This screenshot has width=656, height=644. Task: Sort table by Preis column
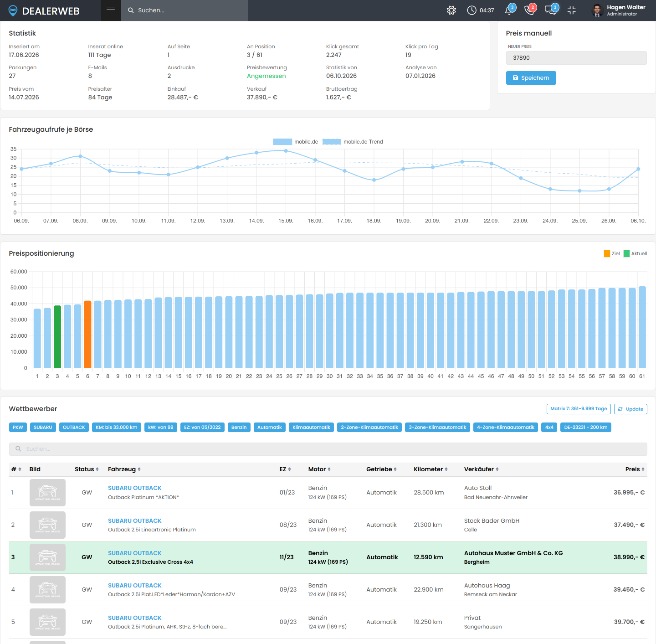[x=635, y=469]
